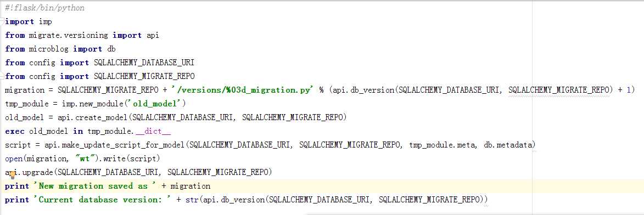This screenshot has width=644, height=215.
Task: Click 'tmp_module' at start of its assignment line
Action: click(26, 104)
